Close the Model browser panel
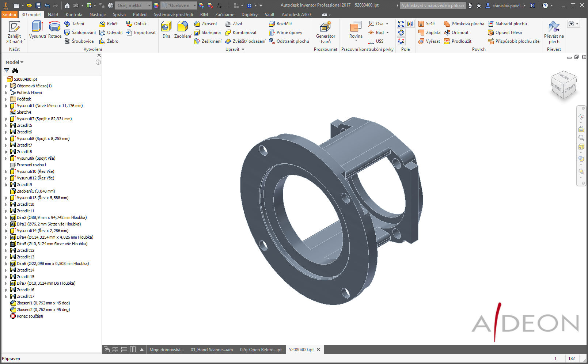Viewport: 588px width, 364px height. point(99,56)
